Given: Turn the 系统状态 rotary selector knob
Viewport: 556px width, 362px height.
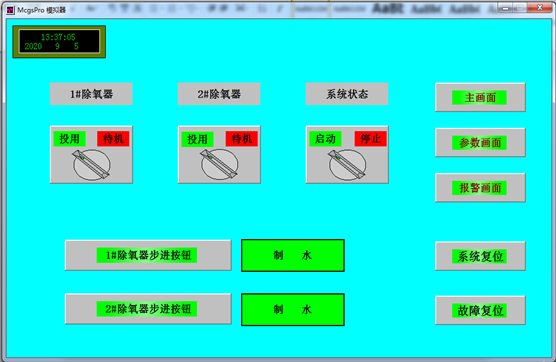Looking at the screenshot, I should click(347, 165).
